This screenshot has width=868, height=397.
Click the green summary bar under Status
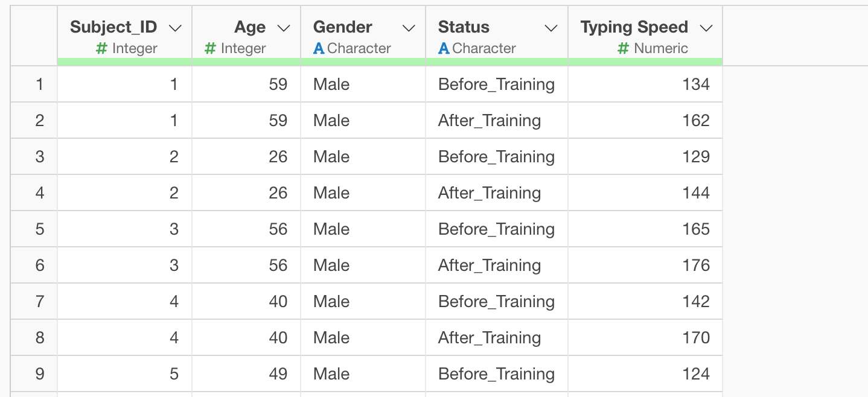click(496, 62)
